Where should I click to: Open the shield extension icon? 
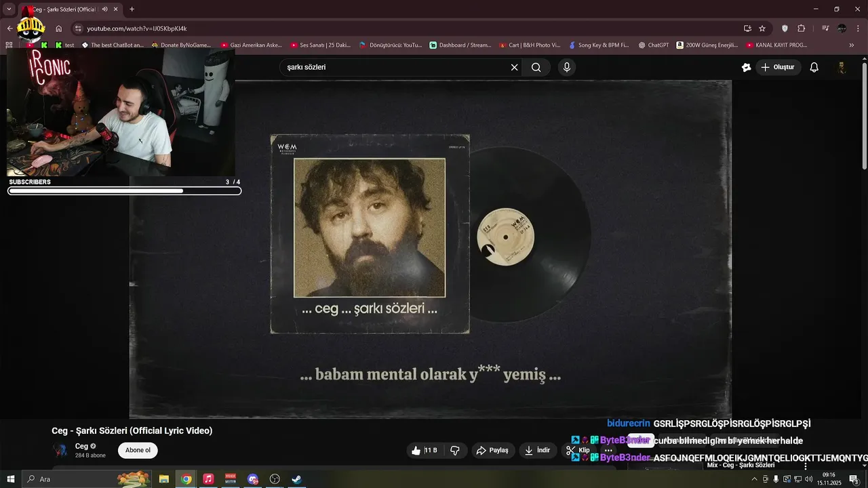click(785, 28)
